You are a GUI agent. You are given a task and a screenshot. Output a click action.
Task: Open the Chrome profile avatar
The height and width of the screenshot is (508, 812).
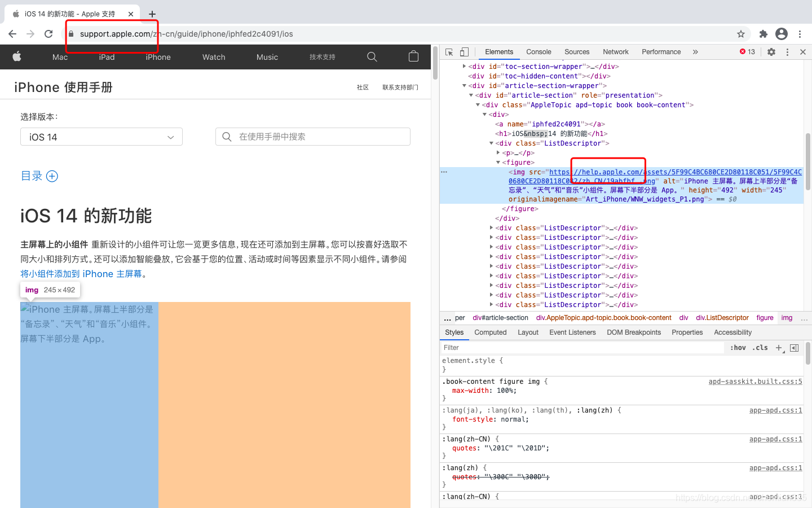point(782,34)
